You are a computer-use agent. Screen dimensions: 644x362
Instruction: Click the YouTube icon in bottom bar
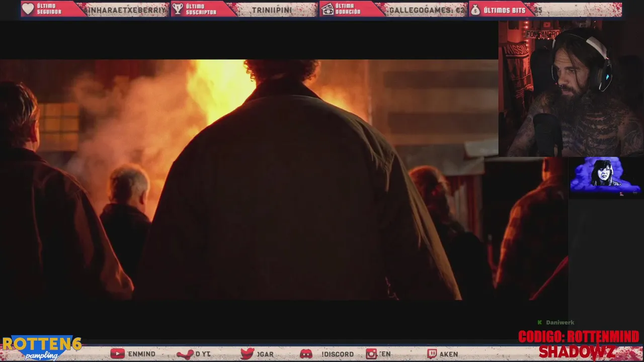[117, 354]
